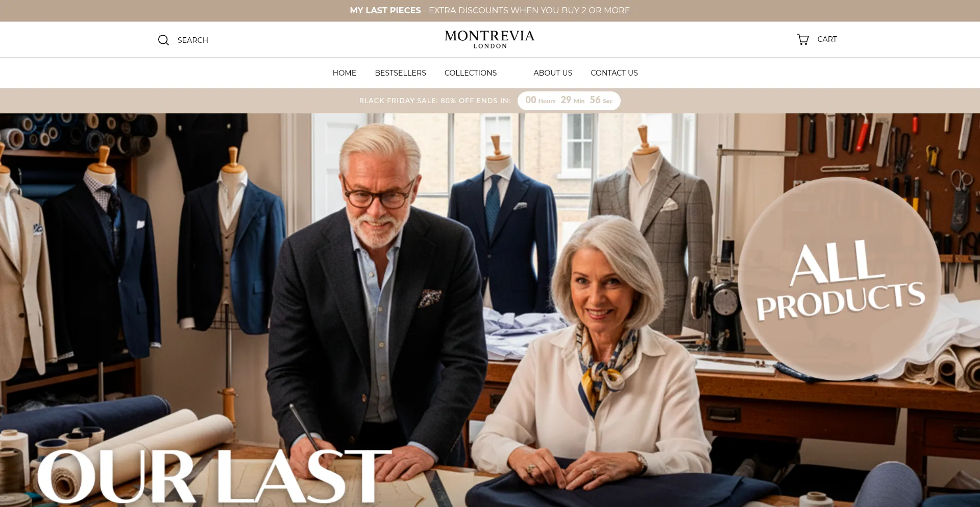Click the magnifying glass search icon
The width and height of the screenshot is (980, 507).
coord(163,40)
